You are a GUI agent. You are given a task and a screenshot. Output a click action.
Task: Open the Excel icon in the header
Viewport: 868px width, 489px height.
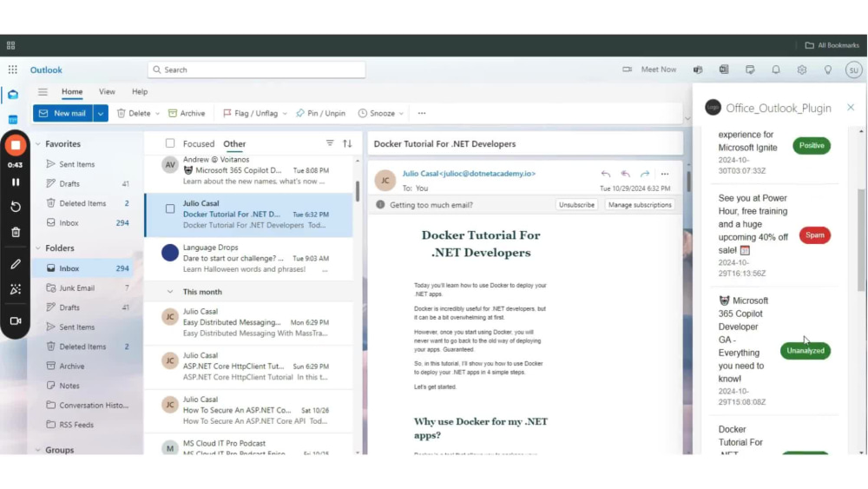pos(724,69)
